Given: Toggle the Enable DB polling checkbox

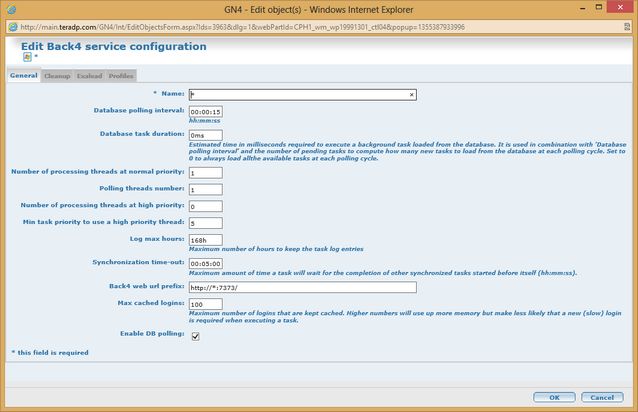Looking at the screenshot, I should pos(196,336).
